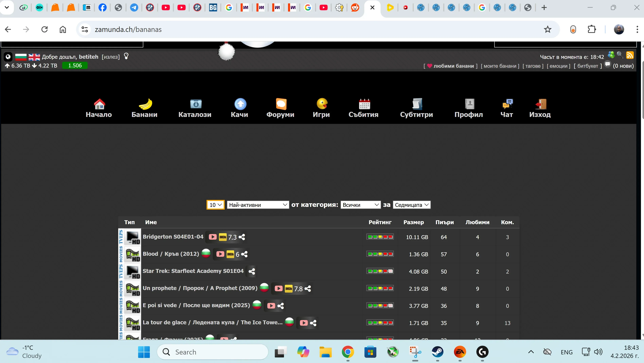Open the Форуми menu item
The image size is (644, 363).
tap(280, 114)
